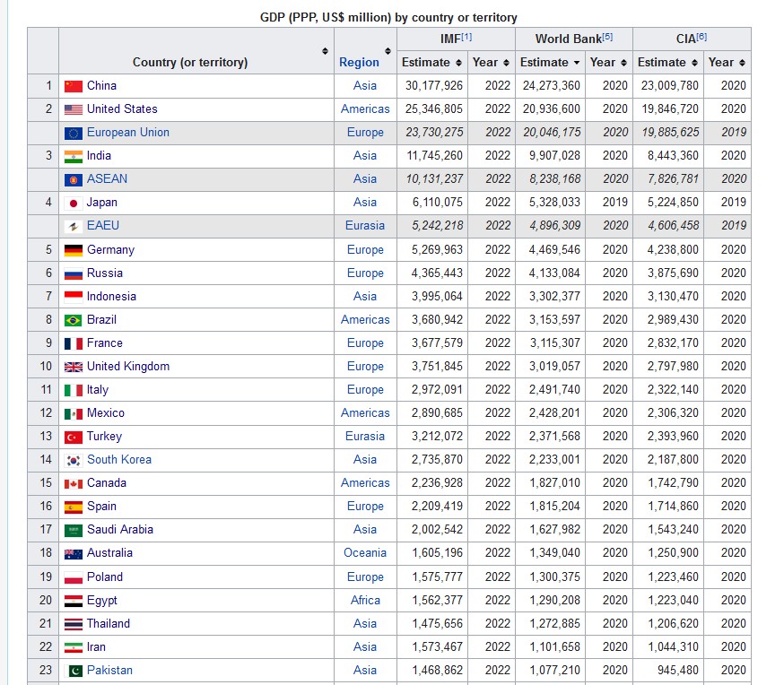Select IMF estimate 6,110,075 for Japan
Screen dimensions: 784x685
(x=438, y=203)
